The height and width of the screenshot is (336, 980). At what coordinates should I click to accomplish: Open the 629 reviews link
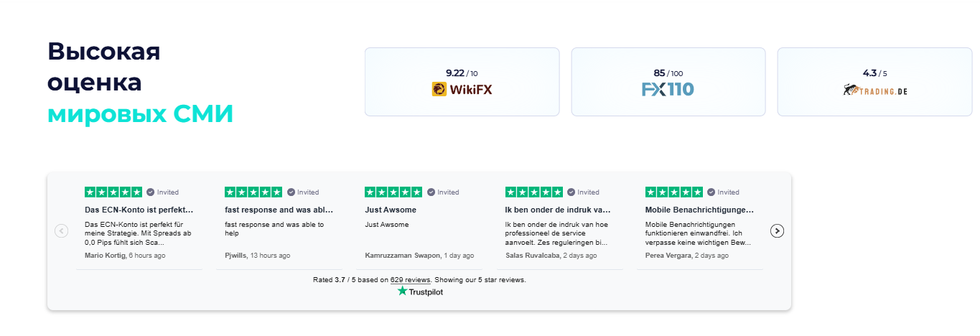411,280
